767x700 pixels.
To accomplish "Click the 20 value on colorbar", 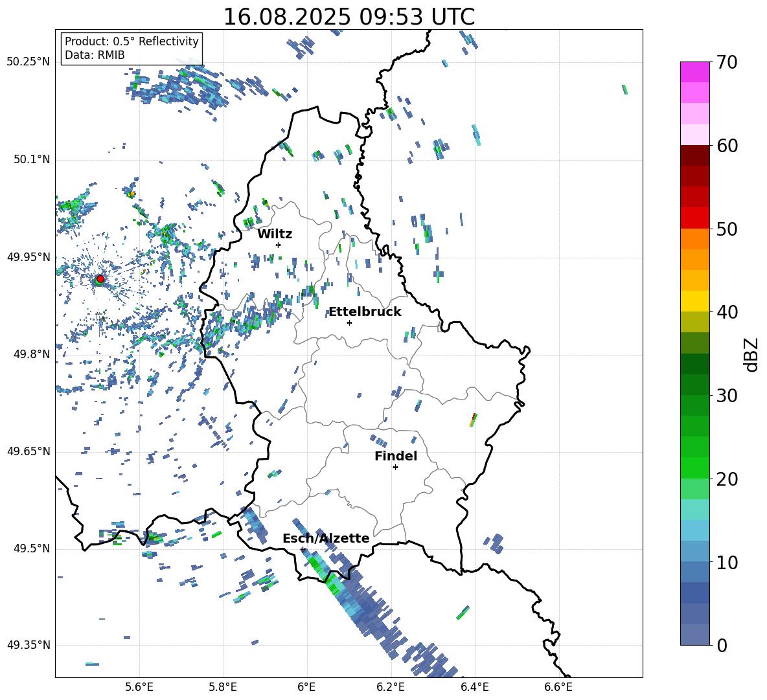I will (x=727, y=479).
